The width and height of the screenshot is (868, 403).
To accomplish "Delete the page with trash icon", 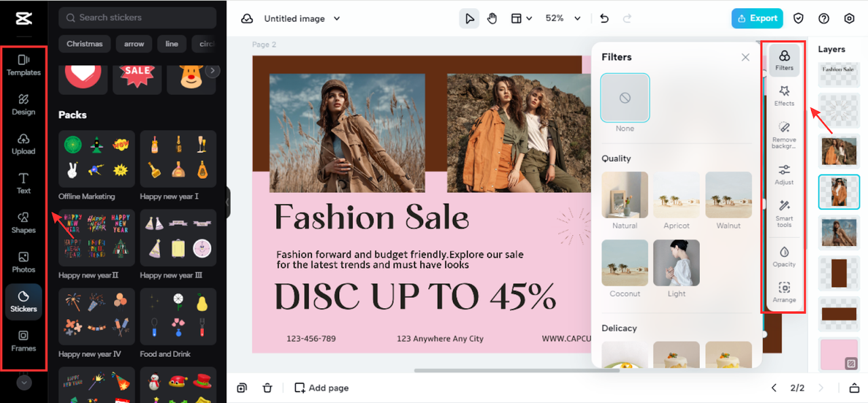I will coord(267,388).
